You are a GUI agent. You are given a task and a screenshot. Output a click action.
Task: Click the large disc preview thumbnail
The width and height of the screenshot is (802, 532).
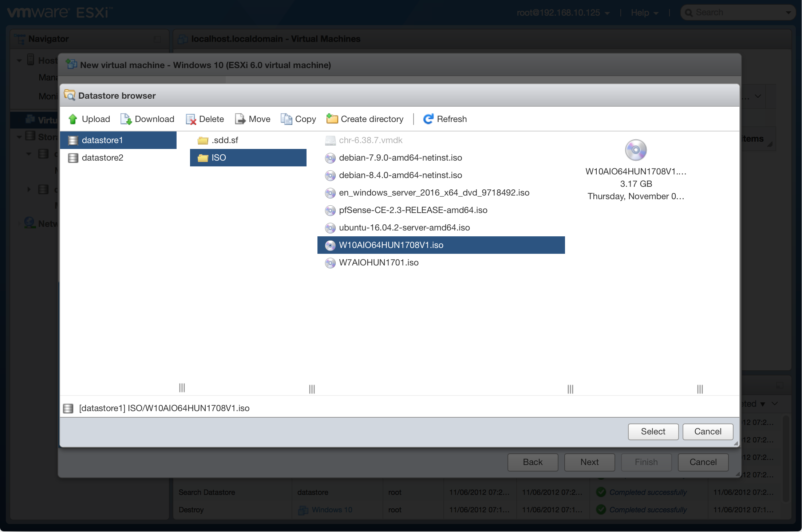tap(636, 150)
